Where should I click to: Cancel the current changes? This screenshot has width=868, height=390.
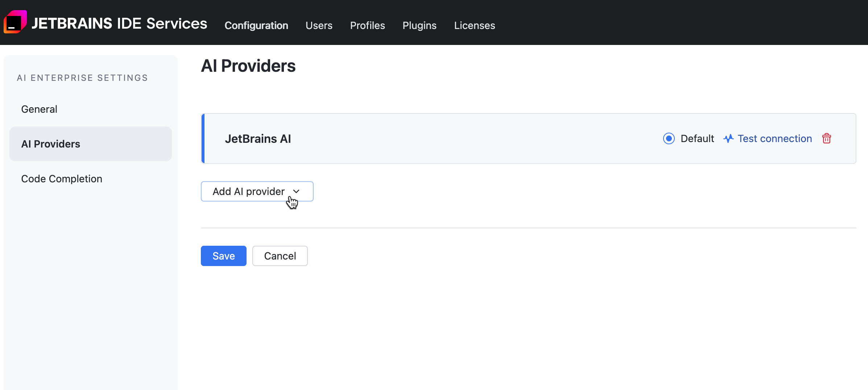(280, 256)
